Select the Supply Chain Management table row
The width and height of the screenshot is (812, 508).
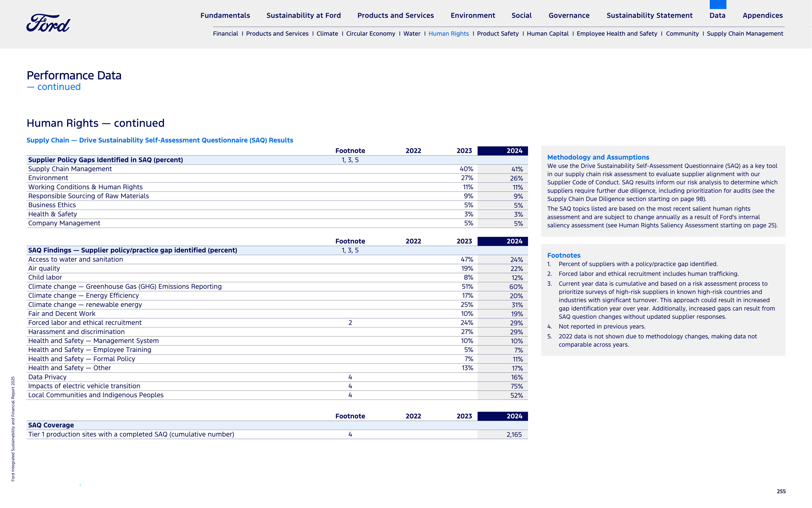pyautogui.click(x=277, y=169)
